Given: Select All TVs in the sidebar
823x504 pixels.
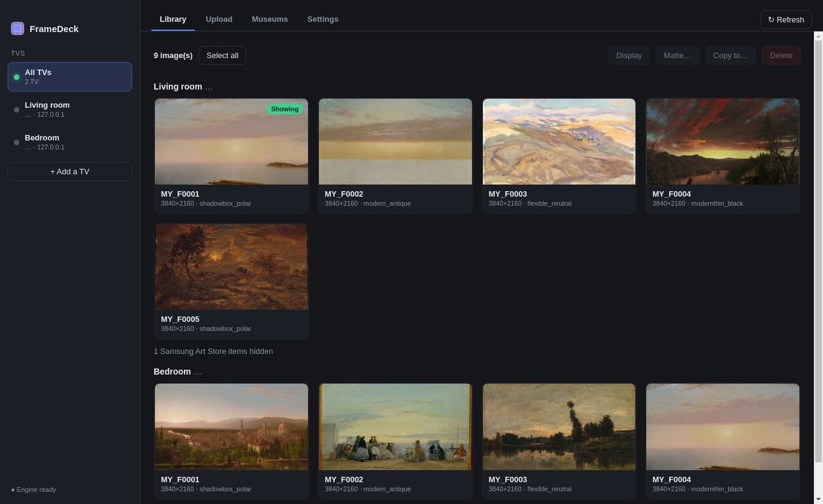Looking at the screenshot, I should [70, 77].
